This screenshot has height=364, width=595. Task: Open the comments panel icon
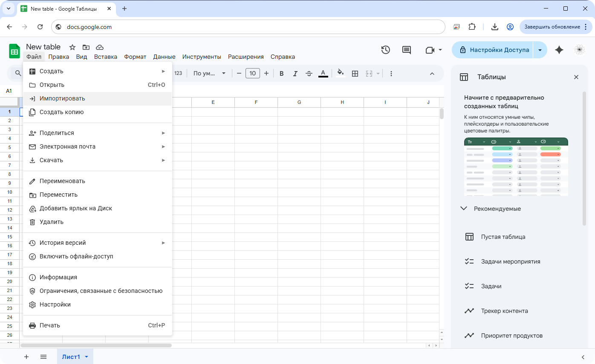[407, 50]
